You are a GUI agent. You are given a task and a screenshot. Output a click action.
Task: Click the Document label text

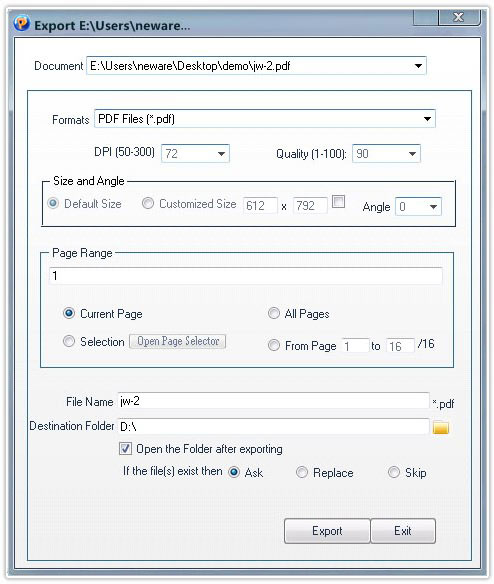[x=58, y=66]
